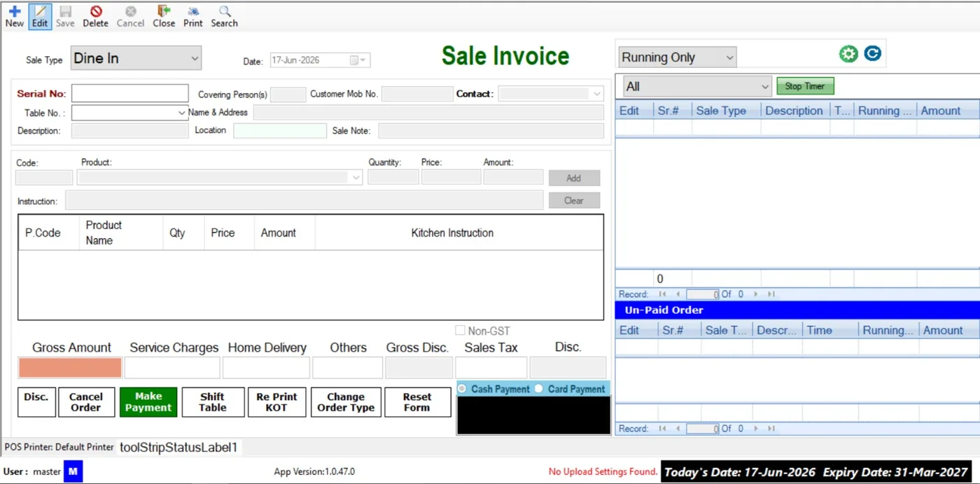Image resolution: width=980 pixels, height=484 pixels.
Task: Click Time column header in Un-Paid Order grid
Action: tap(829, 330)
